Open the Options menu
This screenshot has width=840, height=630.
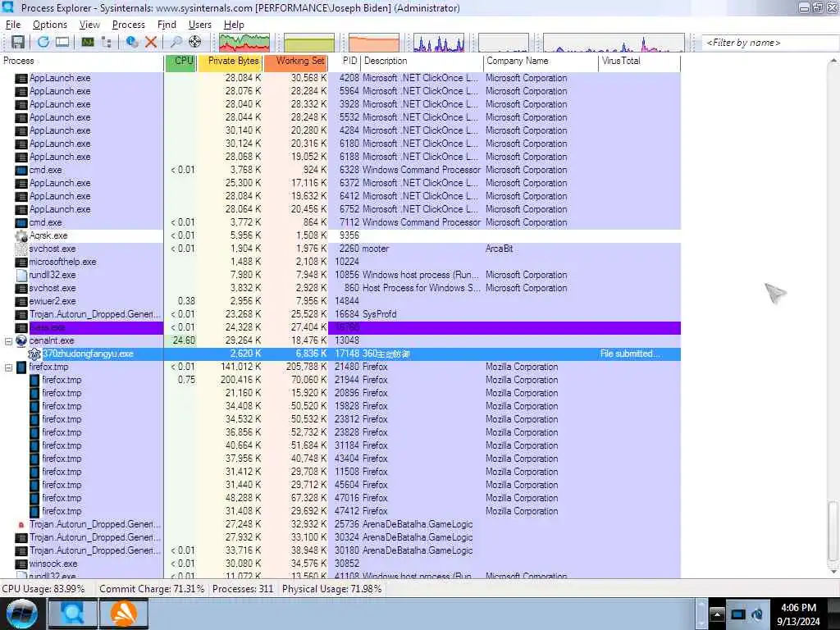50,25
